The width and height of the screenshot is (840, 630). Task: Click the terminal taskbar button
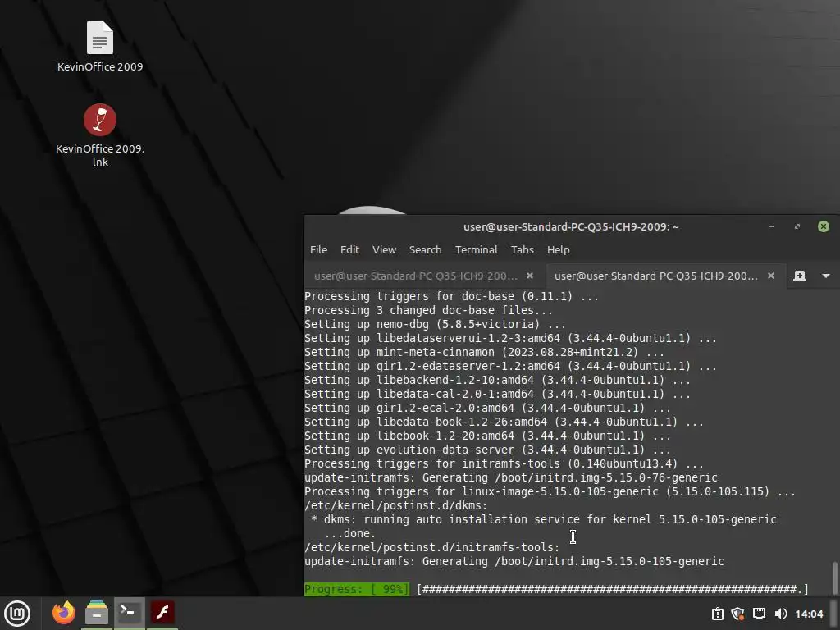(129, 613)
